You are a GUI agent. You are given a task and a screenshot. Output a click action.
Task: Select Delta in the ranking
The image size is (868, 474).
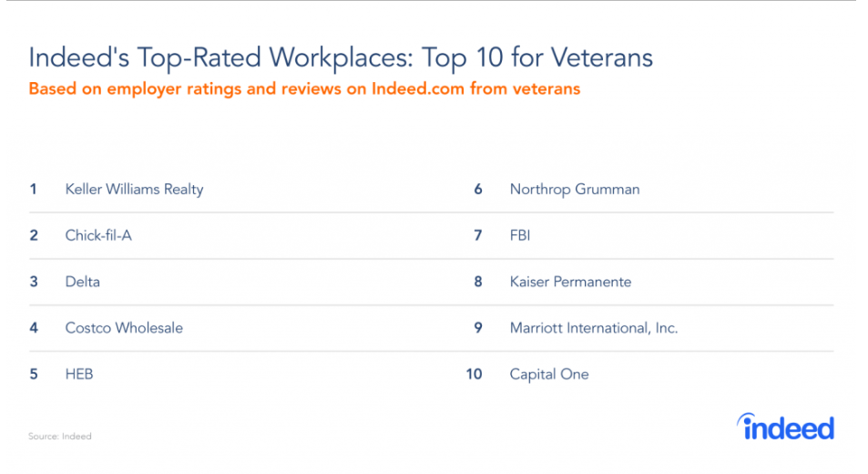[x=83, y=282]
